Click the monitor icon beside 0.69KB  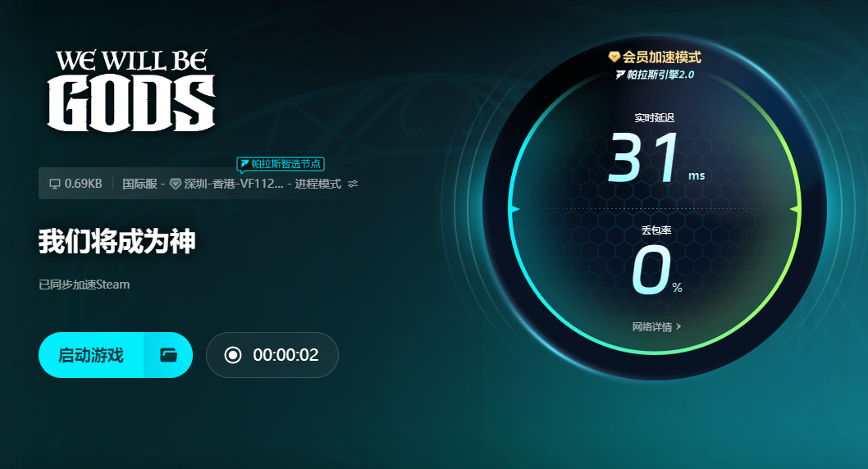(55, 184)
